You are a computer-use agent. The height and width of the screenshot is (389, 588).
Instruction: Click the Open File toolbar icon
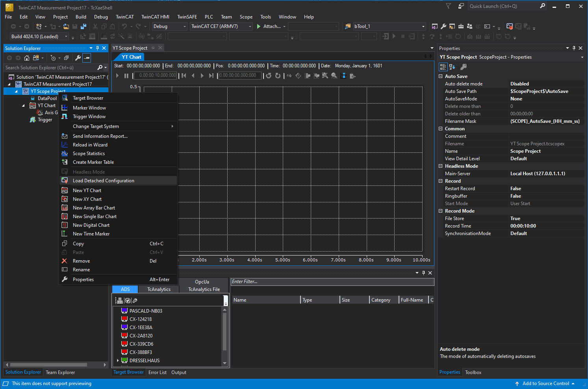click(x=66, y=26)
